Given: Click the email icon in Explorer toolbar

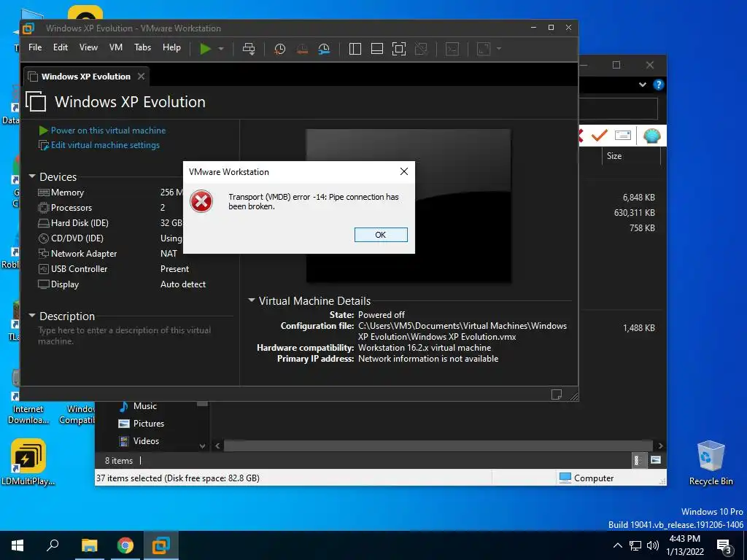Looking at the screenshot, I should [x=623, y=136].
